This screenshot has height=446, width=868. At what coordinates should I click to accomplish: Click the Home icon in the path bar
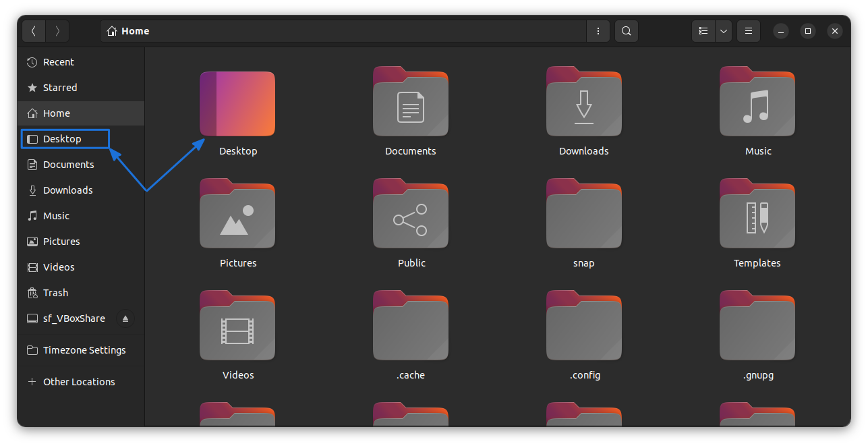(111, 30)
